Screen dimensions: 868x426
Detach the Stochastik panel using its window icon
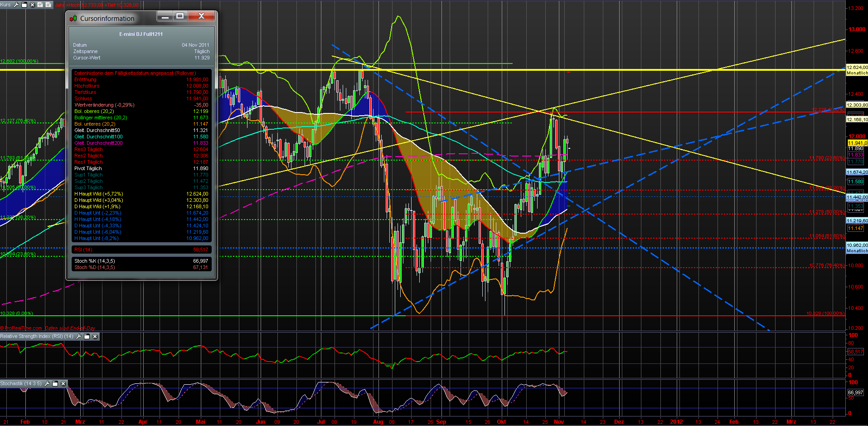[x=55, y=383]
